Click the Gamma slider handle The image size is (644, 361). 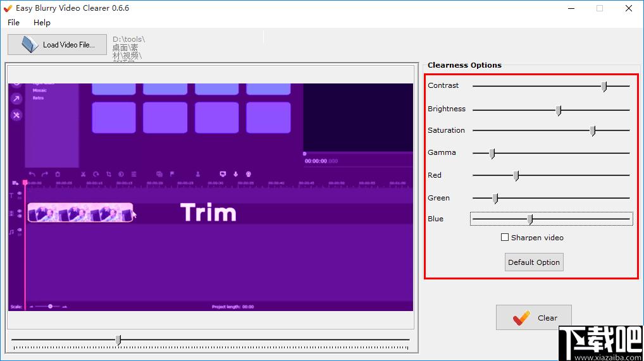[x=492, y=153]
